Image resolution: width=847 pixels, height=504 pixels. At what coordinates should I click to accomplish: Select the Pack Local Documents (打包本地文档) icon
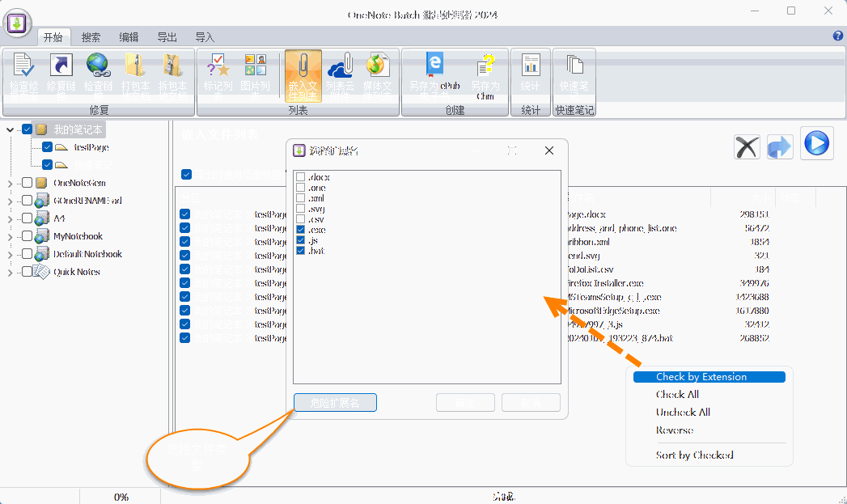coord(135,76)
